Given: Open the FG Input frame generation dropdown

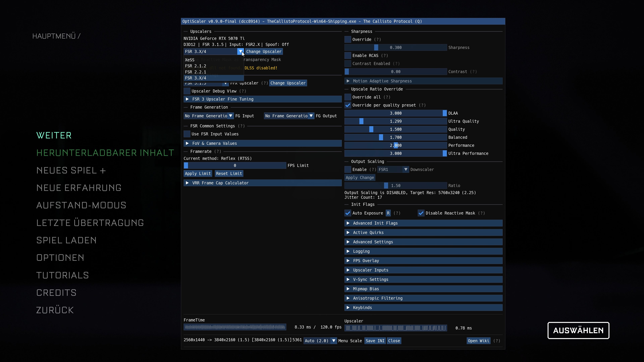Looking at the screenshot, I should 208,116.
